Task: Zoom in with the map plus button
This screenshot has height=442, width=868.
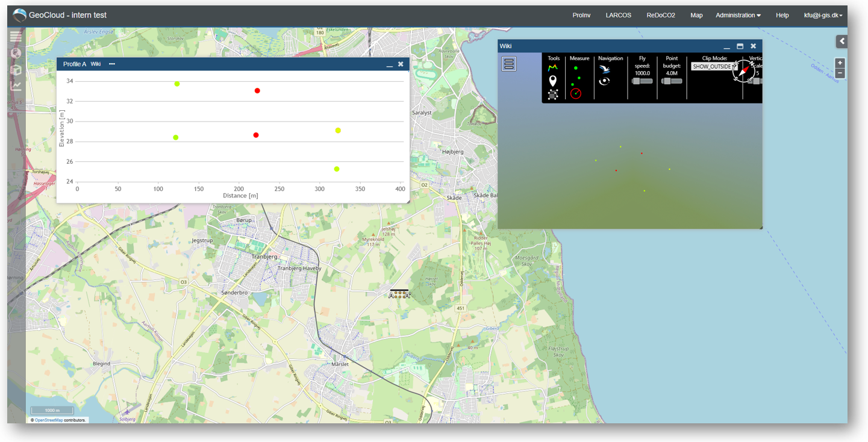Action: [840, 63]
